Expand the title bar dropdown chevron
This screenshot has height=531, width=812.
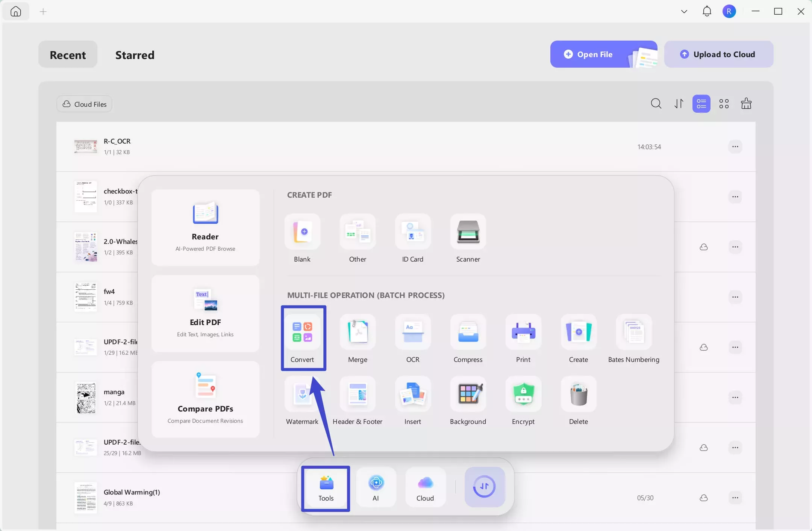tap(684, 12)
